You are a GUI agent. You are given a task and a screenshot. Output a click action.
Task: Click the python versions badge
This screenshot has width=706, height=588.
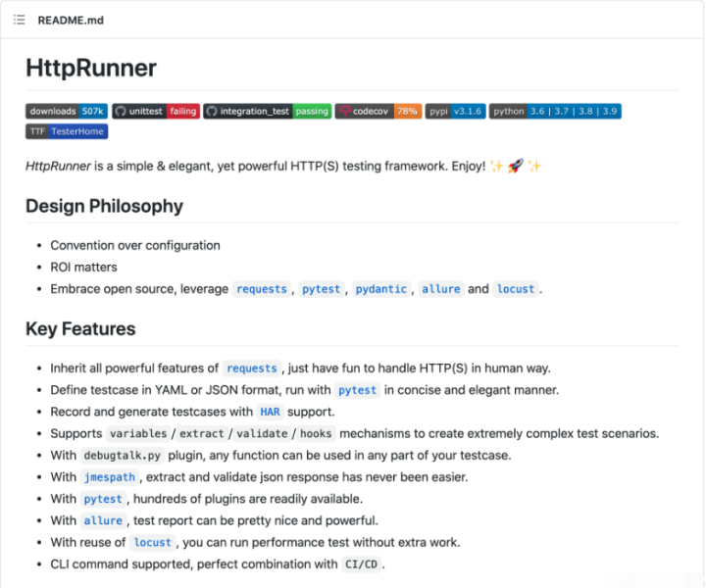click(x=555, y=111)
